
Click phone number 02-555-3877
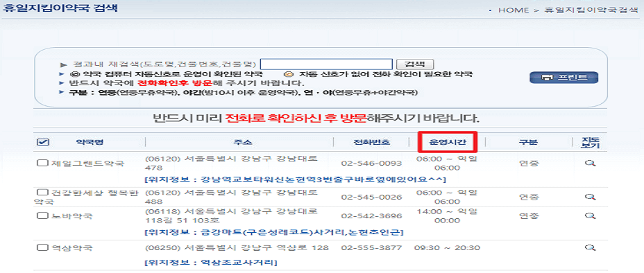[x=371, y=247]
